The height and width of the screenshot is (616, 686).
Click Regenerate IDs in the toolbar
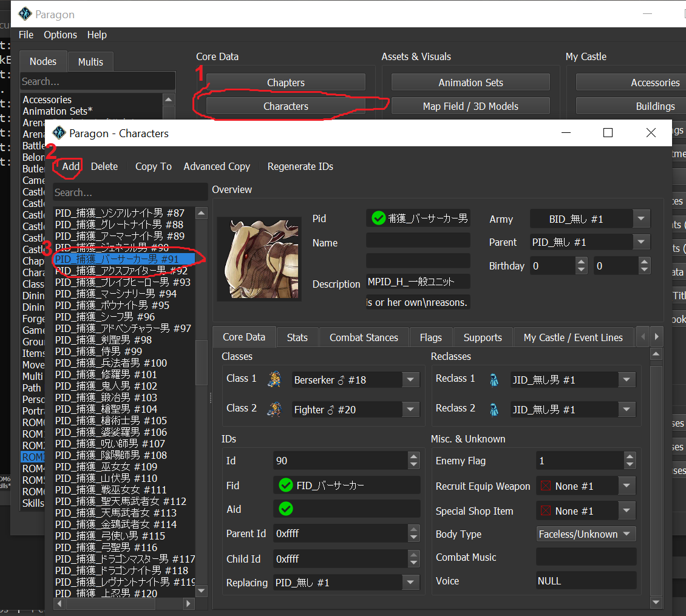(x=300, y=166)
